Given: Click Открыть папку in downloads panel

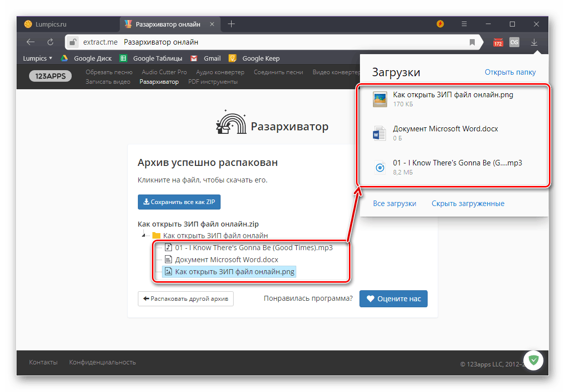Looking at the screenshot, I should tap(510, 72).
